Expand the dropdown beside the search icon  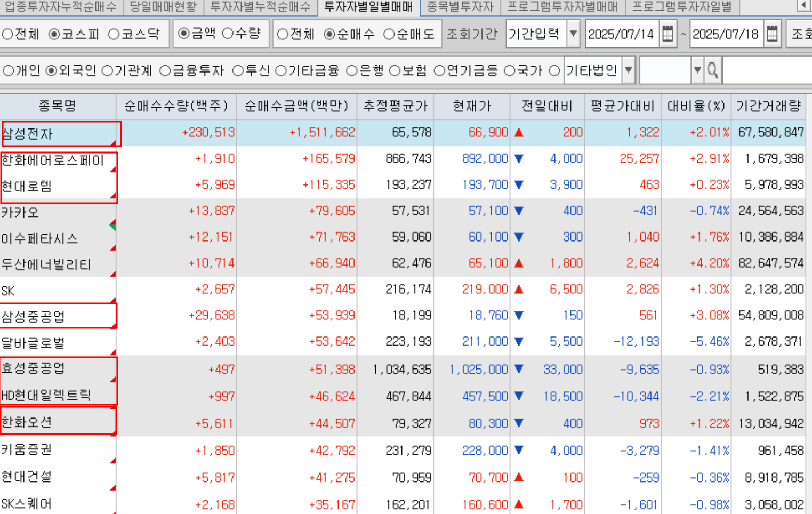pyautogui.click(x=697, y=70)
